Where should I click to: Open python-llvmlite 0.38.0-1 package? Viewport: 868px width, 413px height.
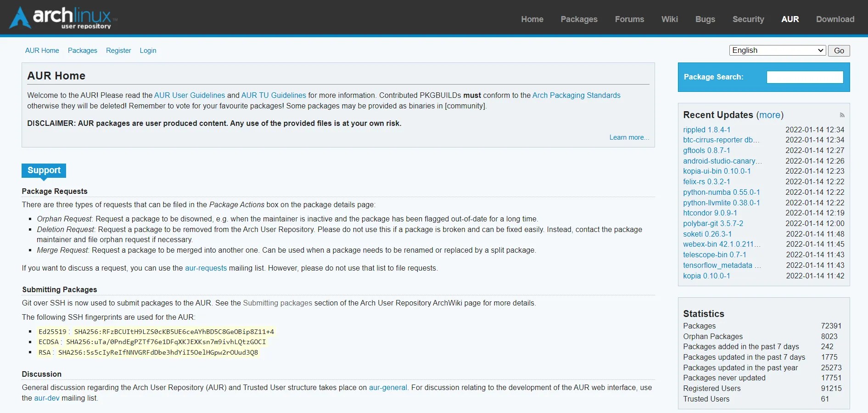pyautogui.click(x=722, y=203)
